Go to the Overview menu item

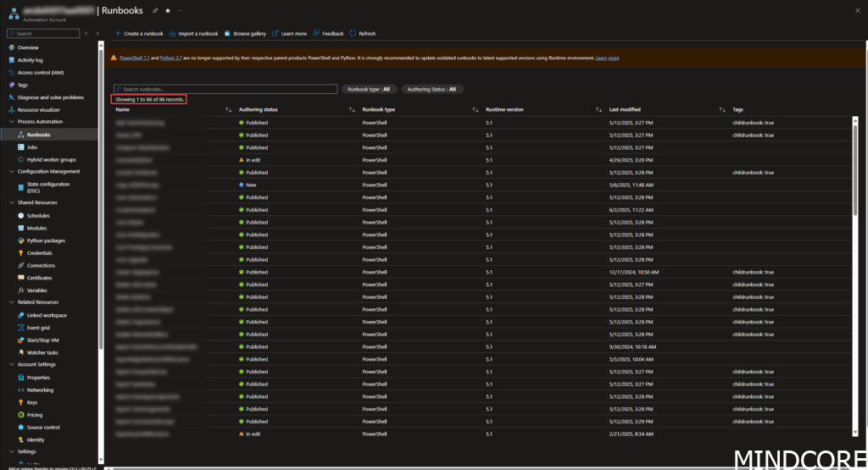pyautogui.click(x=28, y=47)
